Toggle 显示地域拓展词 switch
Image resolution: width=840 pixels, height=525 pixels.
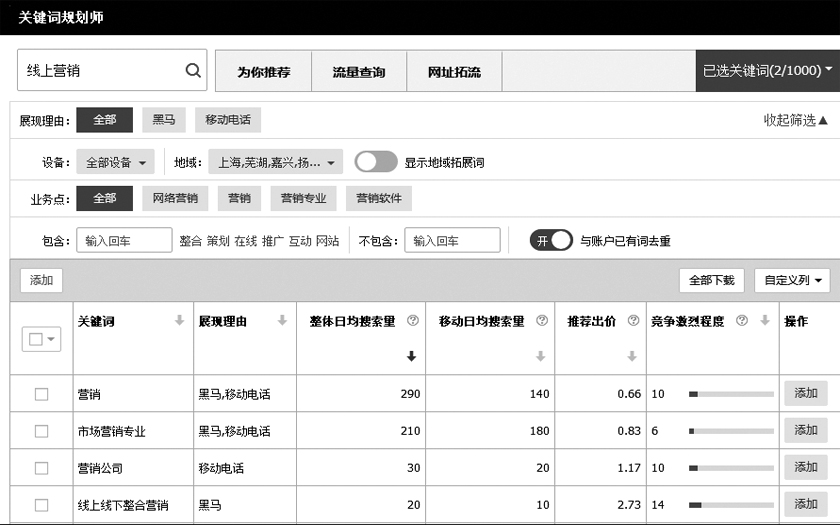pyautogui.click(x=376, y=162)
